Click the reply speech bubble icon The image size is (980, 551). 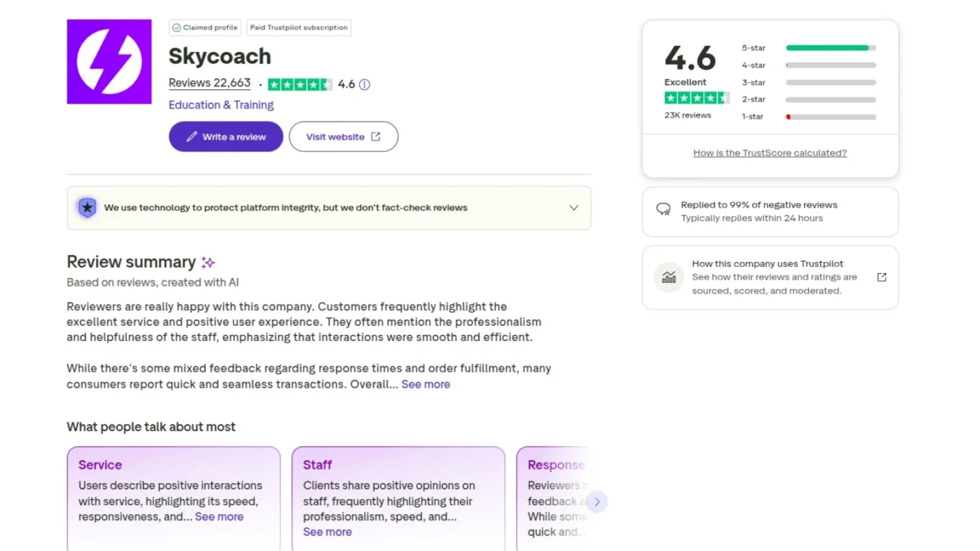point(663,209)
